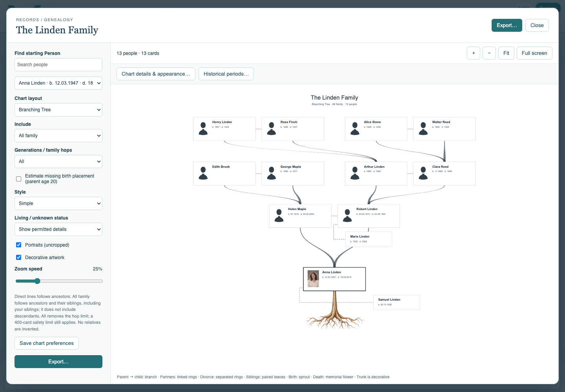Click the Fit button
Image resolution: width=565 pixels, height=392 pixels.
tap(506, 53)
